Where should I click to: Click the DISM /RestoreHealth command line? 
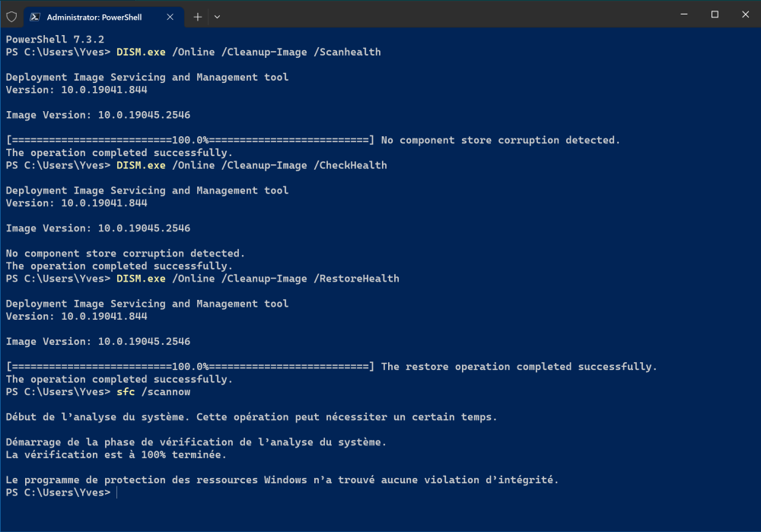[202, 279]
